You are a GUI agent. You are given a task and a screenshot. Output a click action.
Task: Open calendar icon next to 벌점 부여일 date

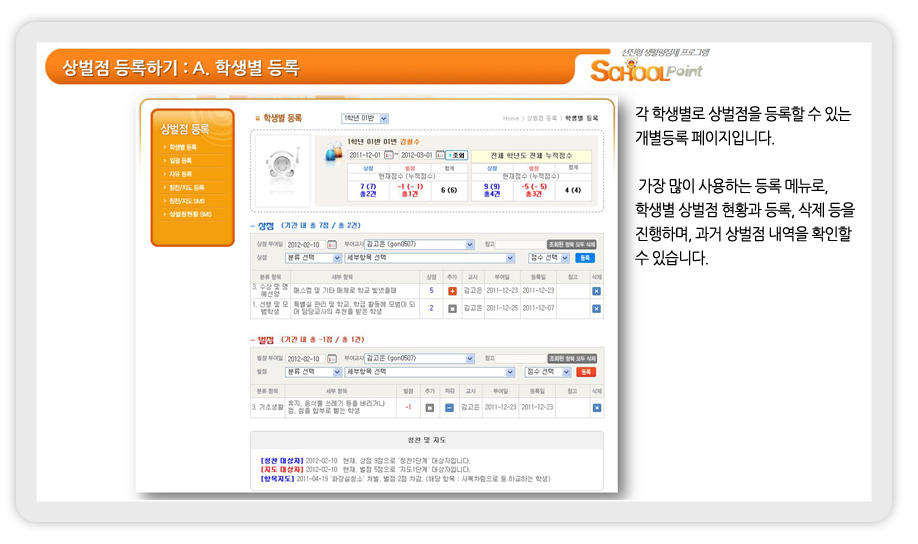[x=333, y=357]
